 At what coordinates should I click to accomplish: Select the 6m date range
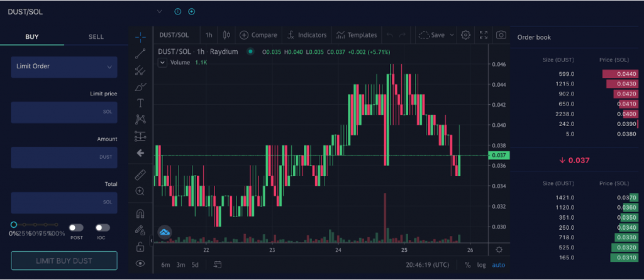pyautogui.click(x=165, y=265)
